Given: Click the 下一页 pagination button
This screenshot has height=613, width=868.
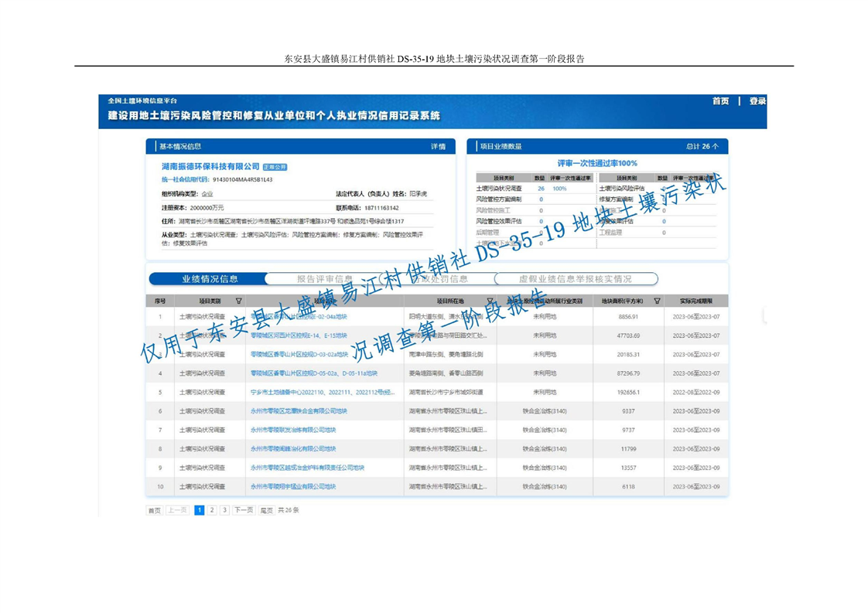Looking at the screenshot, I should click(244, 510).
